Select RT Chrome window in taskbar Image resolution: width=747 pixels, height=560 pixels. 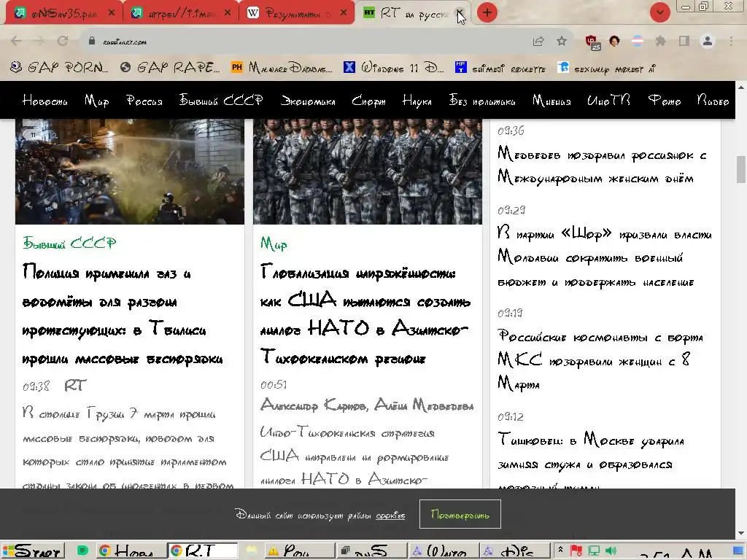coord(203,551)
